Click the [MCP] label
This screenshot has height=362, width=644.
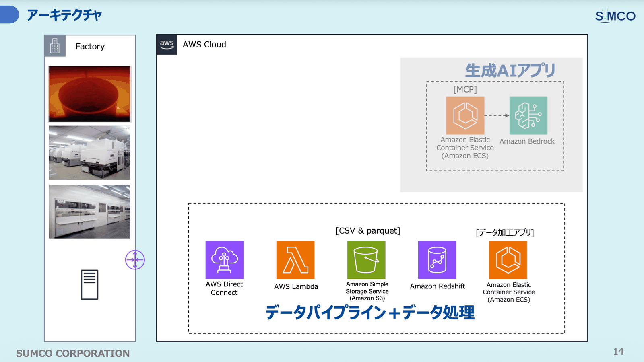click(465, 89)
